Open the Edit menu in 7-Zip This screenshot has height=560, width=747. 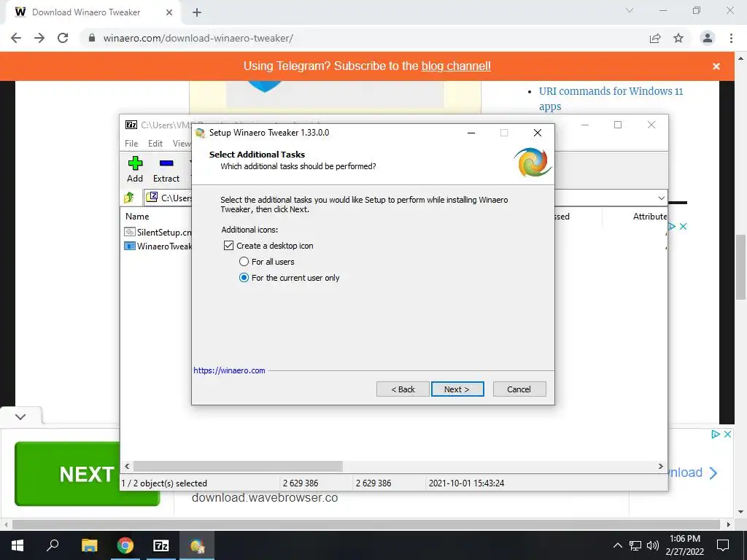click(x=155, y=144)
